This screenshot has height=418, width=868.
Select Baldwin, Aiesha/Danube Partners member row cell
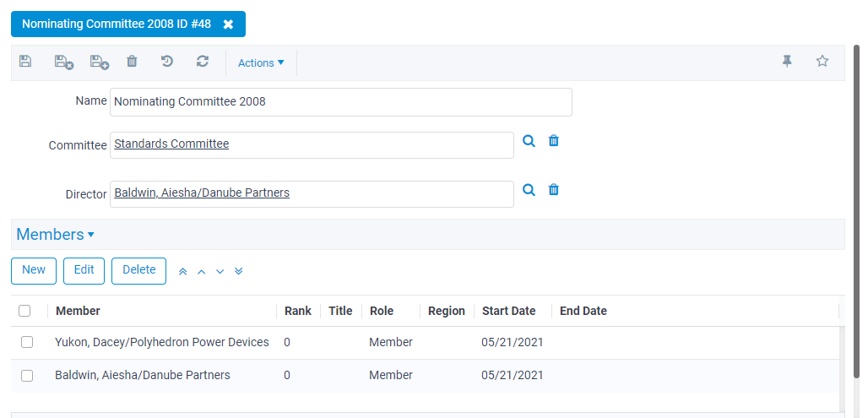tap(142, 375)
